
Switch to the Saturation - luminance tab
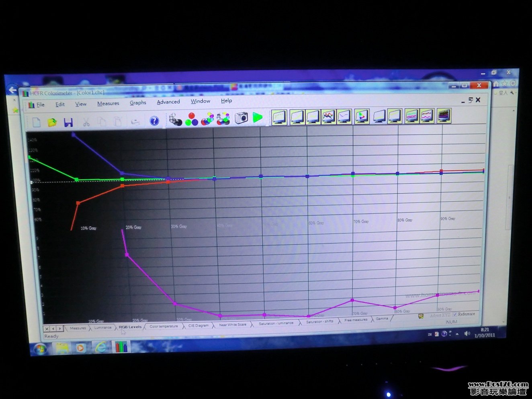click(x=276, y=323)
